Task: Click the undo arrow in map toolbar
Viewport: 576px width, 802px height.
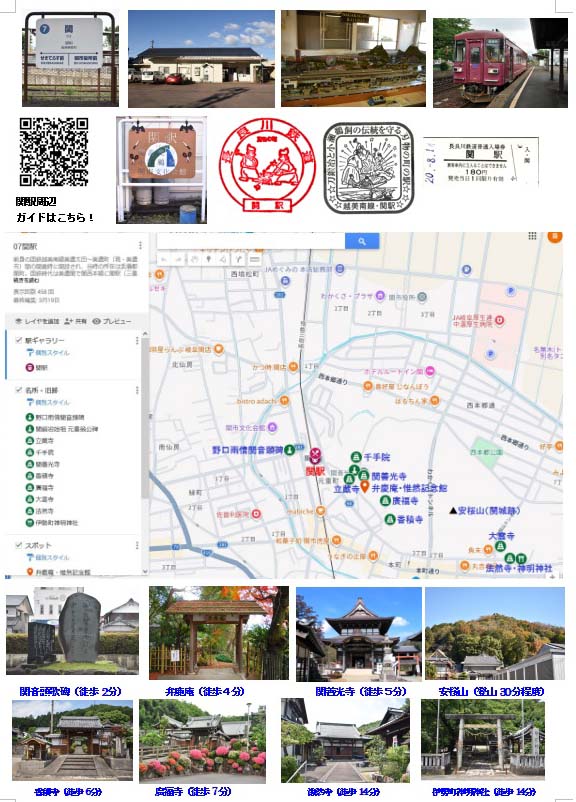Action: [164, 260]
